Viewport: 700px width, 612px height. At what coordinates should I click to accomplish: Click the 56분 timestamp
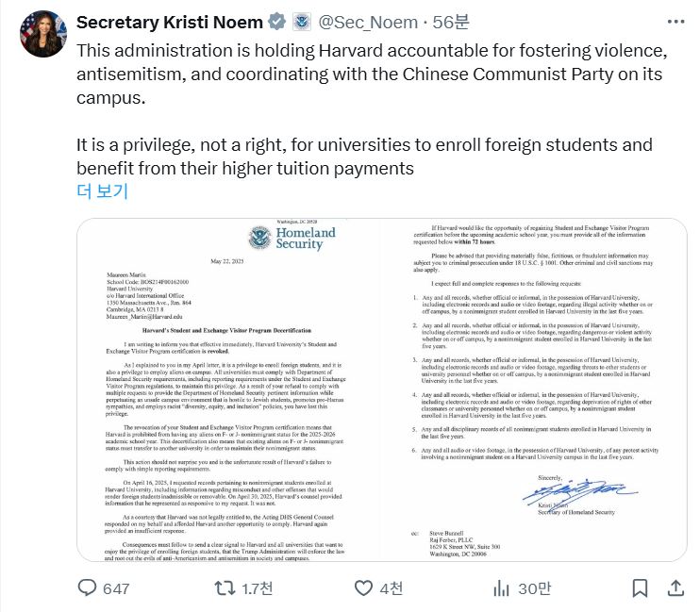click(451, 23)
